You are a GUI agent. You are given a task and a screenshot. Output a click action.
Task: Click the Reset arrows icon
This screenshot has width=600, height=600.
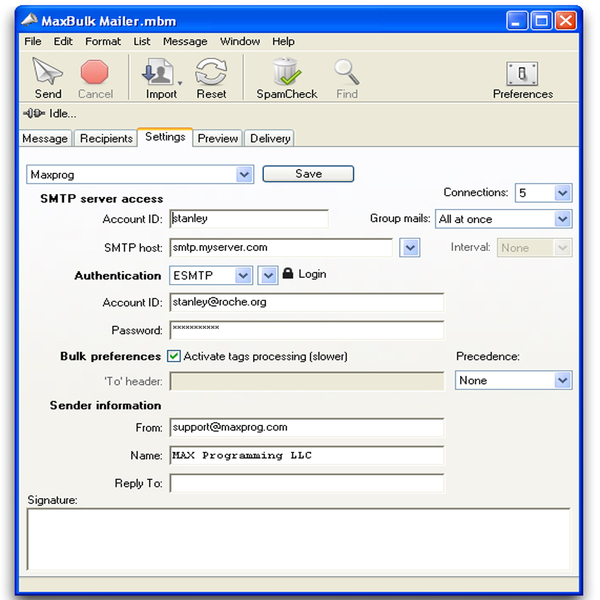(211, 71)
